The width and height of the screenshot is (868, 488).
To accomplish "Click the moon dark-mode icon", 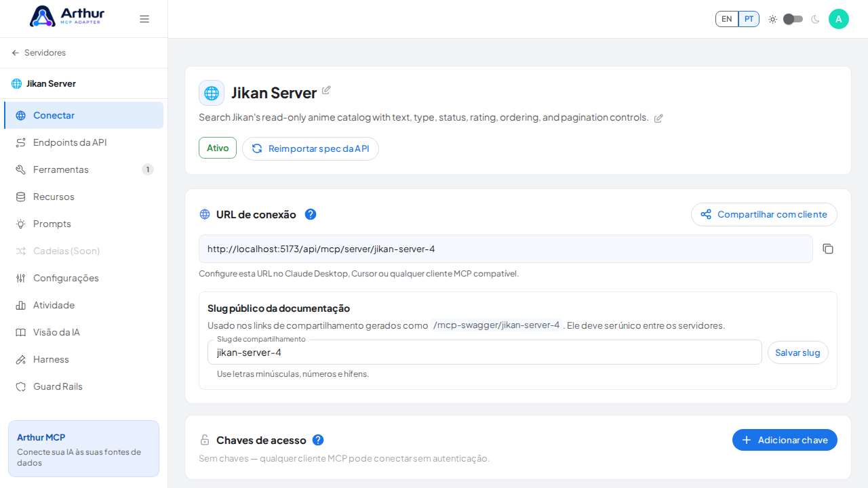I will [x=815, y=19].
